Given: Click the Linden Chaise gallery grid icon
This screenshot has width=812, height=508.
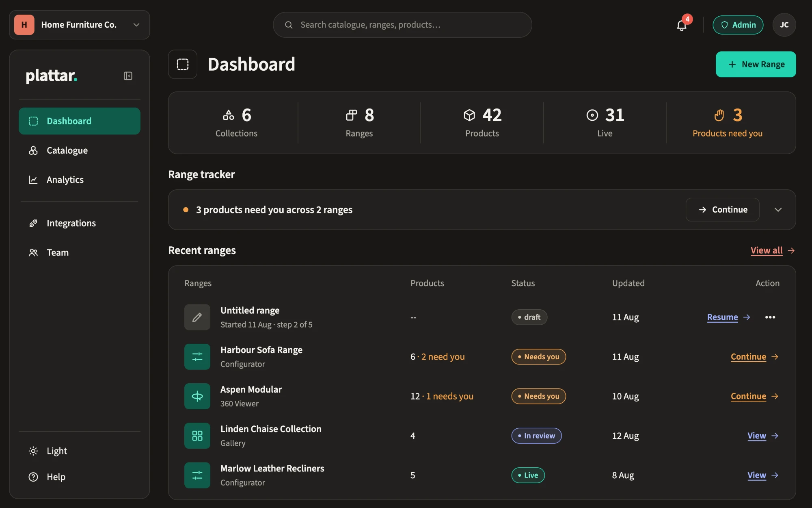Looking at the screenshot, I should point(197,436).
